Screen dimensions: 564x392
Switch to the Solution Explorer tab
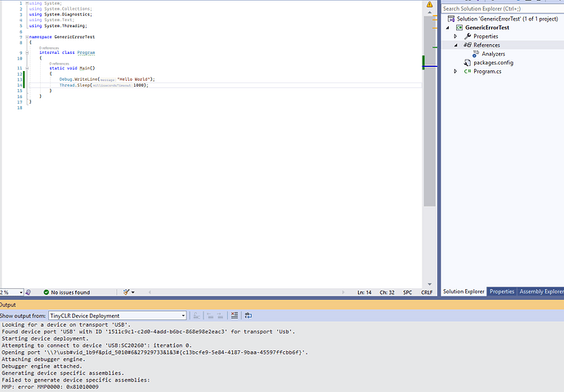(463, 292)
